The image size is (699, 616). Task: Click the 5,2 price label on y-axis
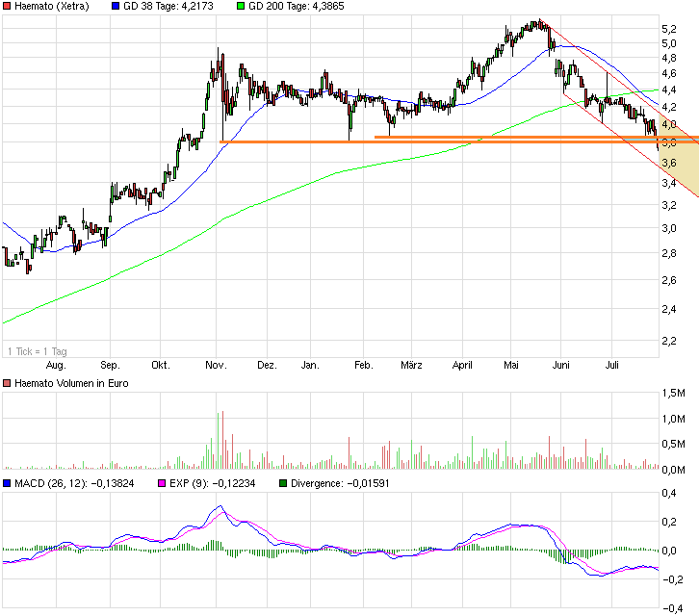pyautogui.click(x=667, y=29)
